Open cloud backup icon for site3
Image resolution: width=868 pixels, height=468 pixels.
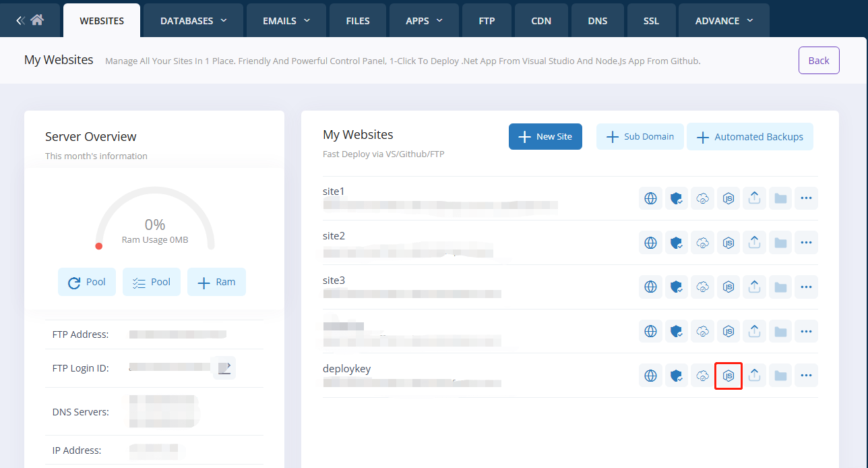click(702, 287)
